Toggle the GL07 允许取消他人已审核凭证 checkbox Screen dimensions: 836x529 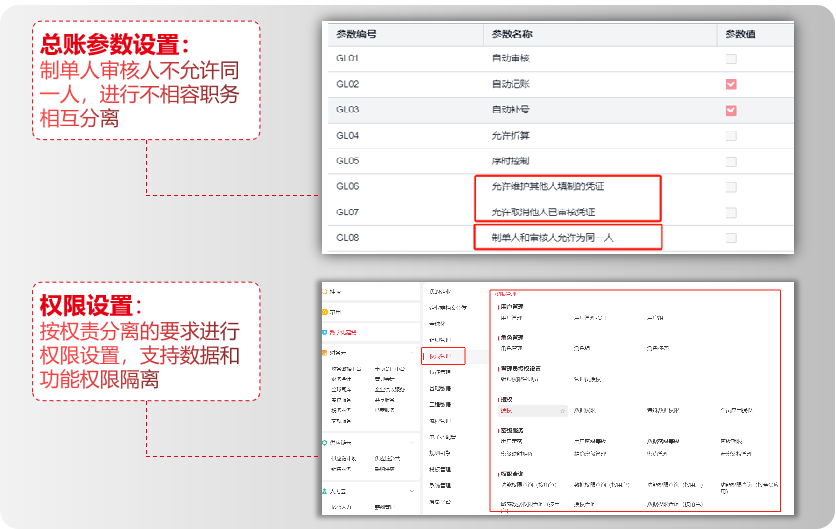(731, 212)
